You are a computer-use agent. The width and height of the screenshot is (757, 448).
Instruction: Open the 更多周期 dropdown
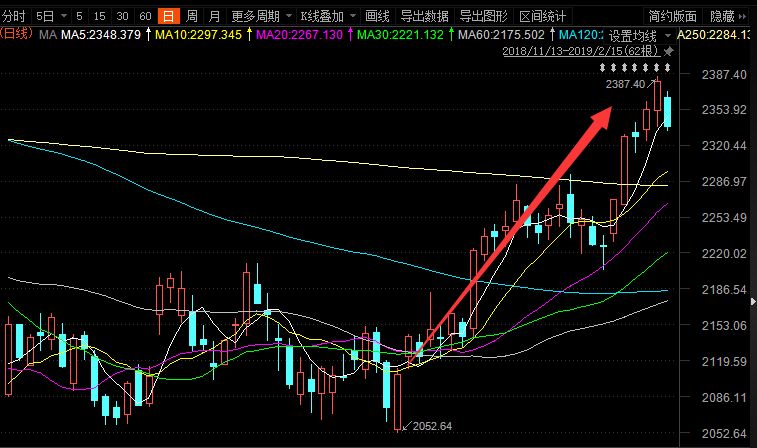(262, 16)
